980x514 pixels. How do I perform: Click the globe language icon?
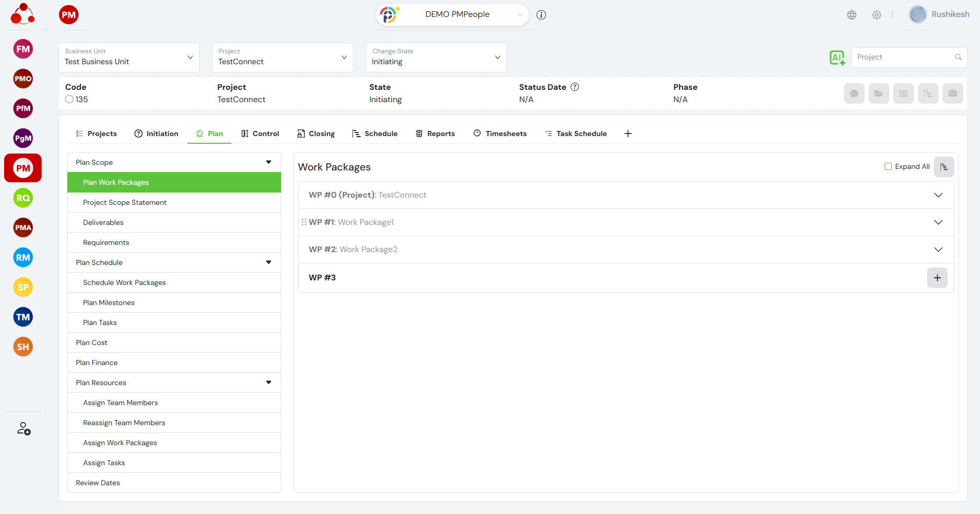(852, 15)
